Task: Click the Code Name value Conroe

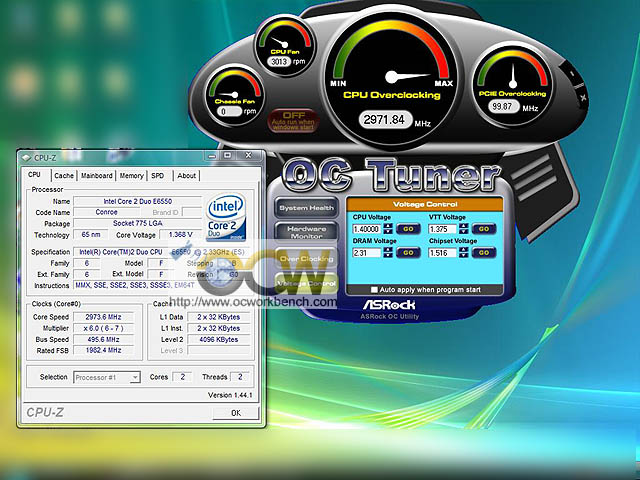Action: pos(106,212)
